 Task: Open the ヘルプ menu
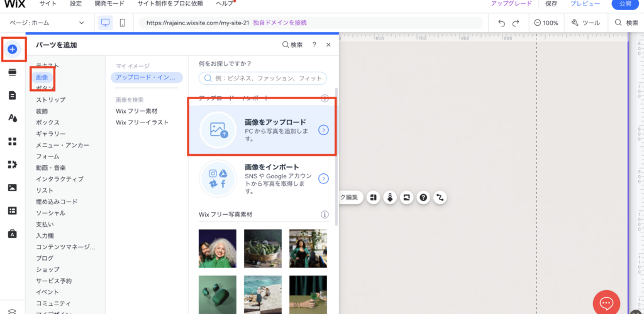click(x=225, y=4)
